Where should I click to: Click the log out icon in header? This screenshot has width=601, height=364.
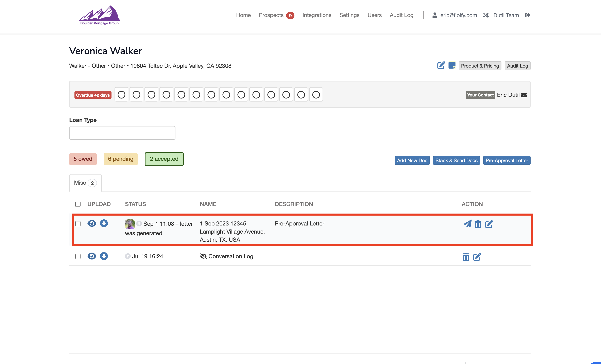(528, 15)
